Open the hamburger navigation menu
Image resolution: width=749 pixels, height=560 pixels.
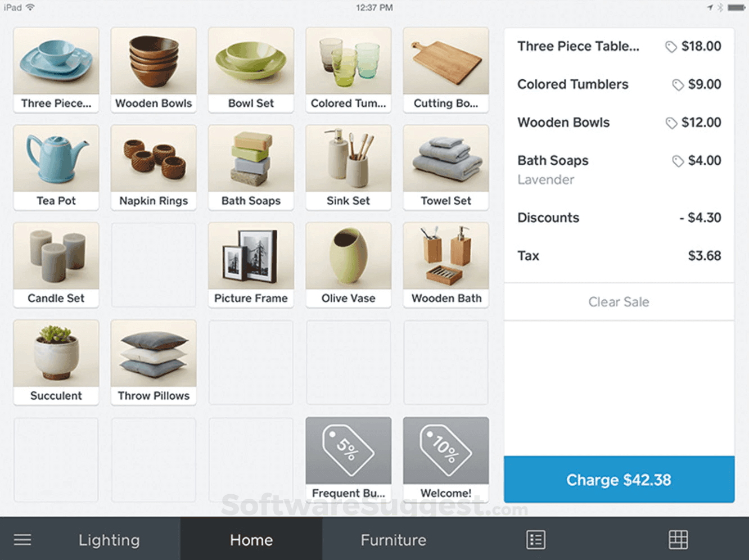(x=22, y=539)
